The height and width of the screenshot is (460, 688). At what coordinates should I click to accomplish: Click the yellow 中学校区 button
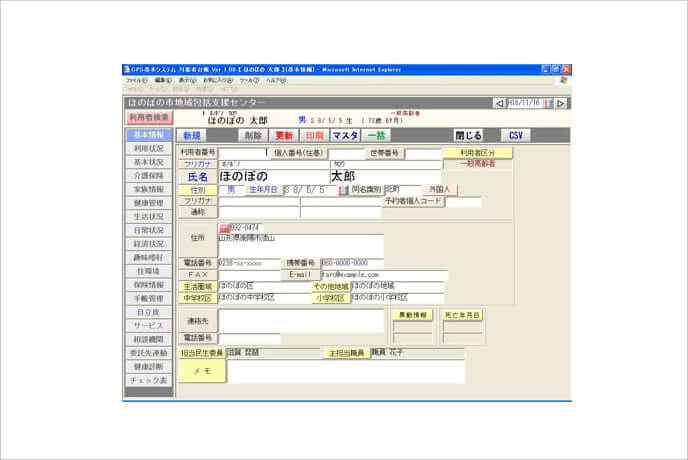[198, 298]
